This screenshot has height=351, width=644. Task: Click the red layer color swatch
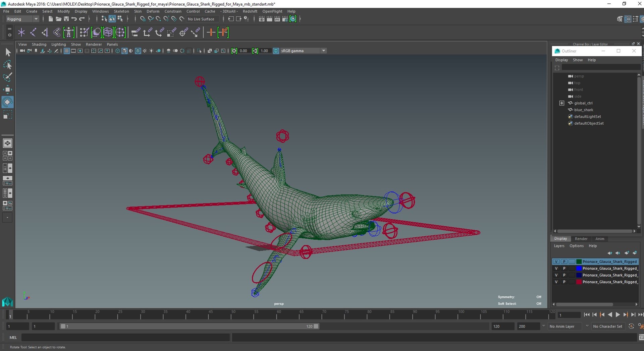click(x=579, y=282)
